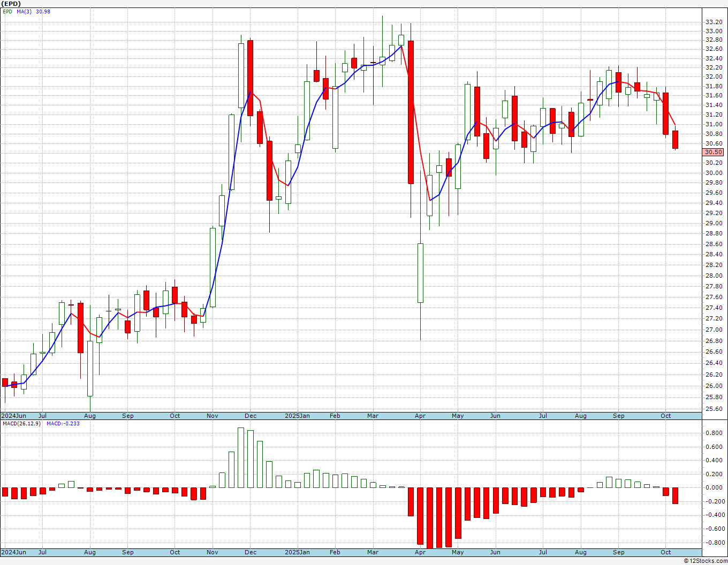The image size is (728, 565).
Task: Click the -0.800 MACD axis label
Action: 714,542
